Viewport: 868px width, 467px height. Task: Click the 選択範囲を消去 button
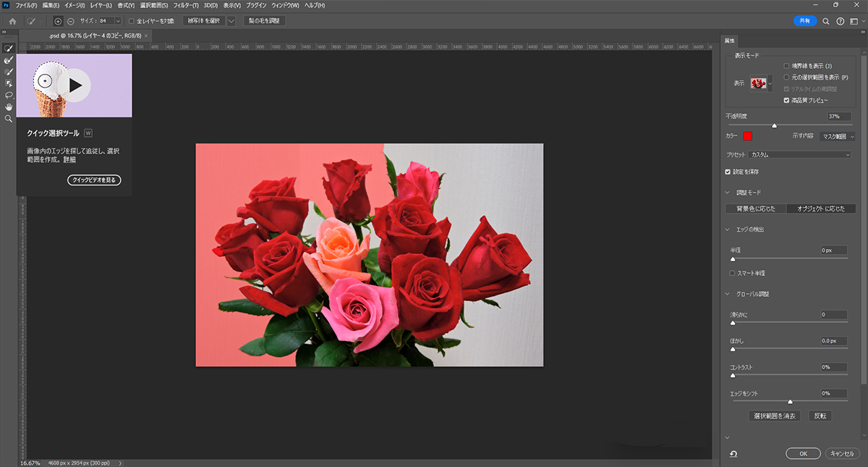(775, 416)
